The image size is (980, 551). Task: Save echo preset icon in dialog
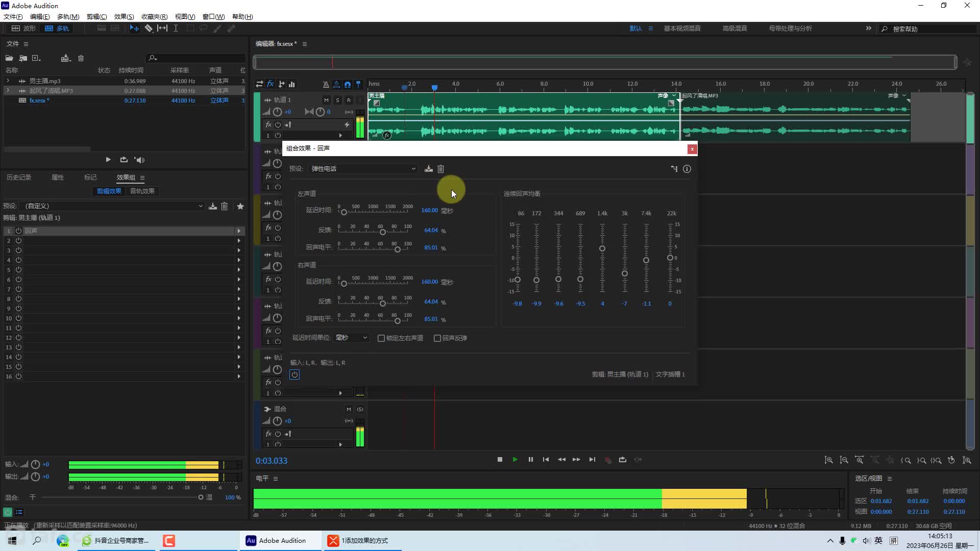(x=429, y=169)
